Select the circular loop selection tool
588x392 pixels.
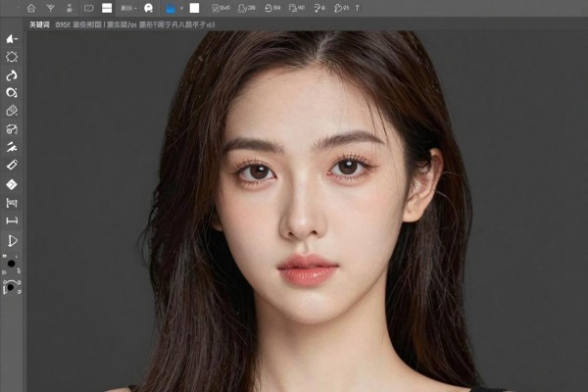pyautogui.click(x=12, y=93)
